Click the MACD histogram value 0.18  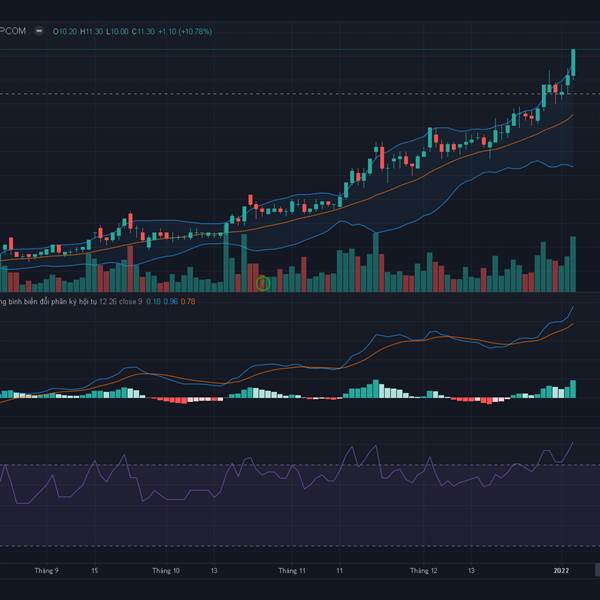click(x=153, y=302)
